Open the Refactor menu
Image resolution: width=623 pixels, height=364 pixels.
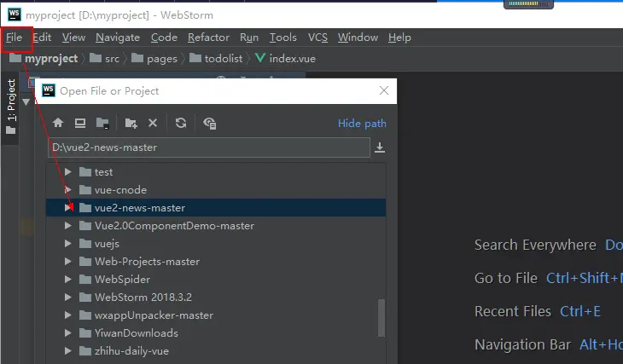[x=208, y=38]
